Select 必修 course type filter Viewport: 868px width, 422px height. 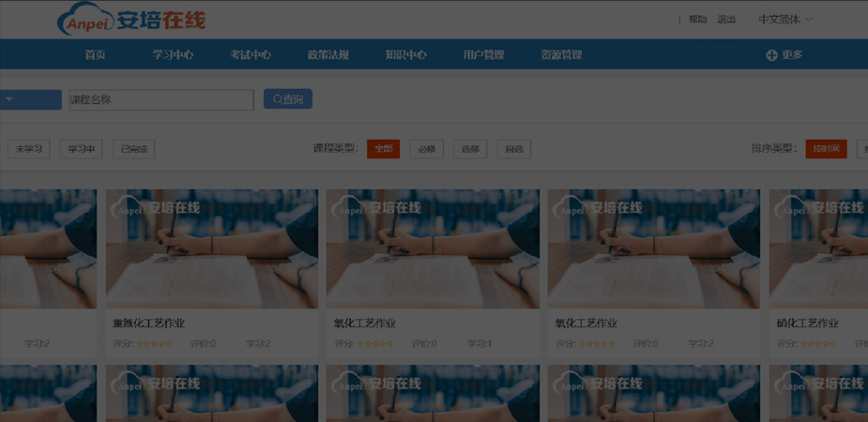click(x=427, y=149)
